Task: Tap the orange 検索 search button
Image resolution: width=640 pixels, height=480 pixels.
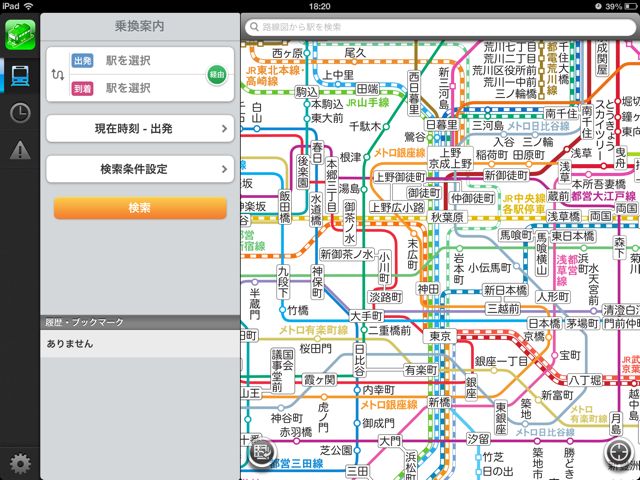Action: click(x=140, y=208)
